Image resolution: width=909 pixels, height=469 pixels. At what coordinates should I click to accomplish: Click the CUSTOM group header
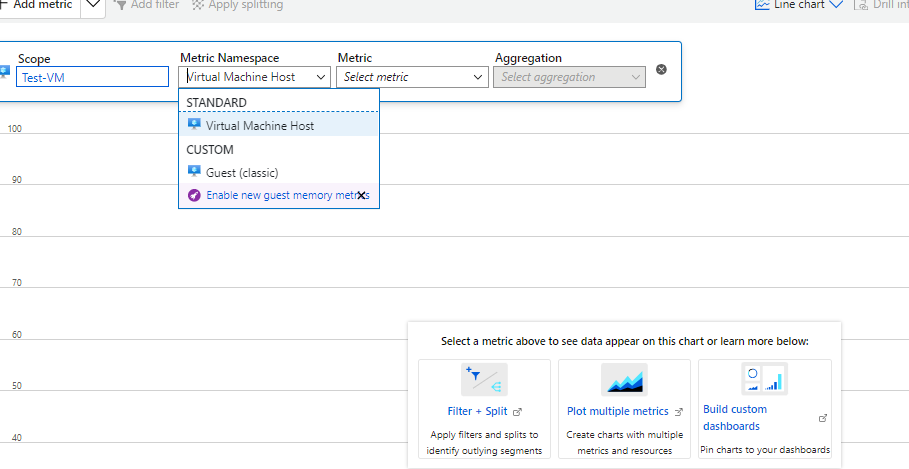(210, 150)
